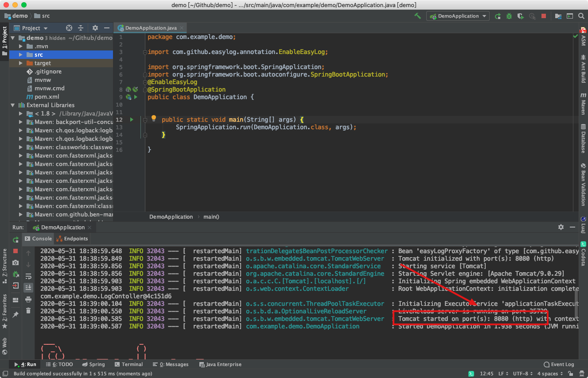588x378 pixels.
Task: Run main method from line 12 gutter
Action: click(132, 120)
